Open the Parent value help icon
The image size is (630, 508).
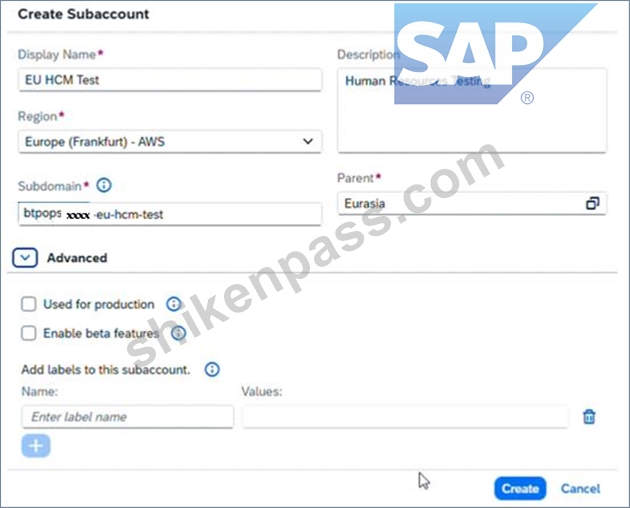(593, 203)
